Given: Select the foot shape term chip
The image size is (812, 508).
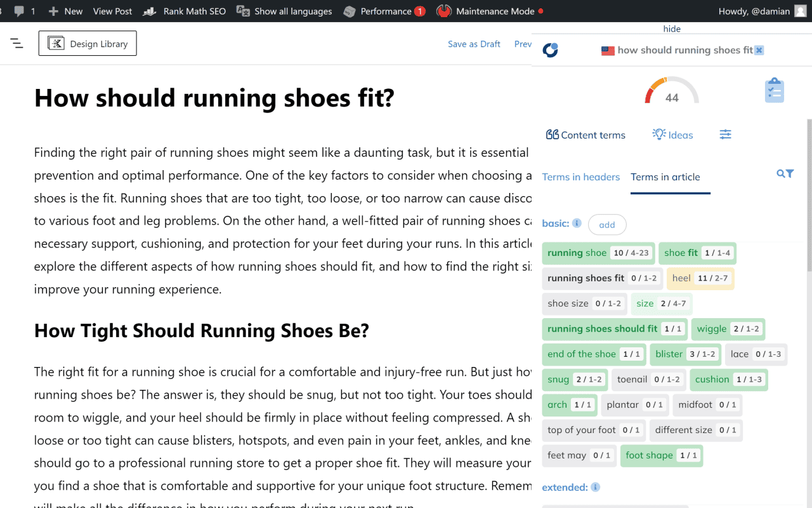Looking at the screenshot, I should coord(662,456).
